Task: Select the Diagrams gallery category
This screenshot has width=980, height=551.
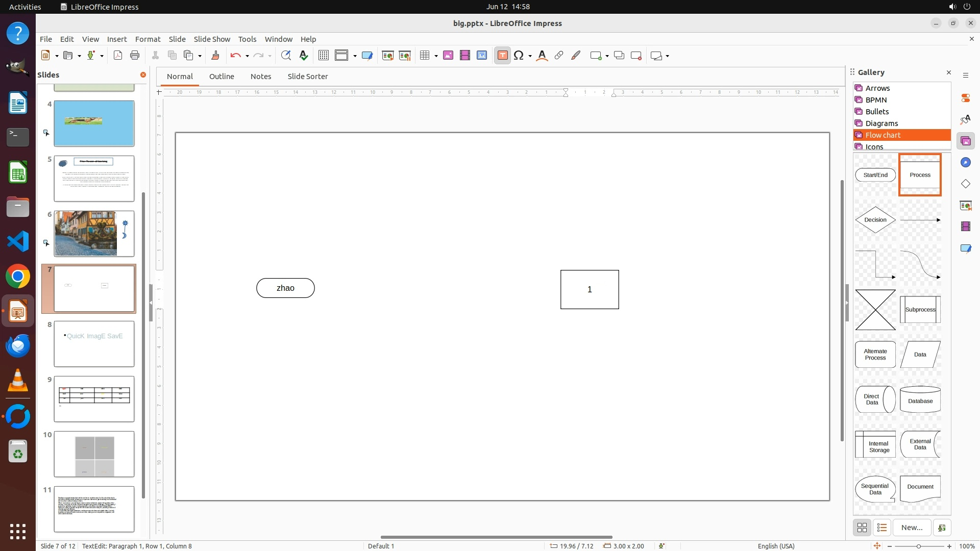Action: [x=881, y=123]
